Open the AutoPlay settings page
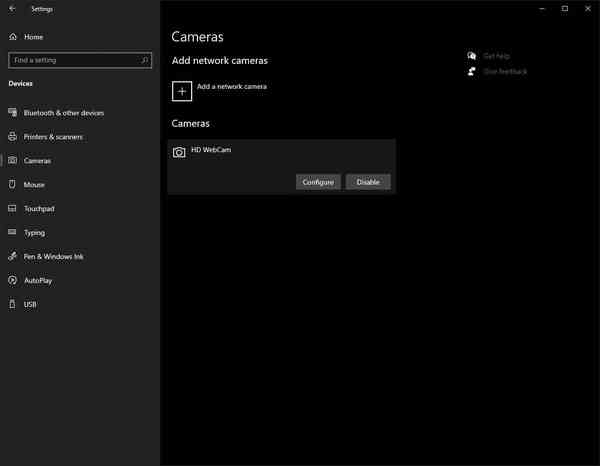The height and width of the screenshot is (466, 600). coord(38,281)
